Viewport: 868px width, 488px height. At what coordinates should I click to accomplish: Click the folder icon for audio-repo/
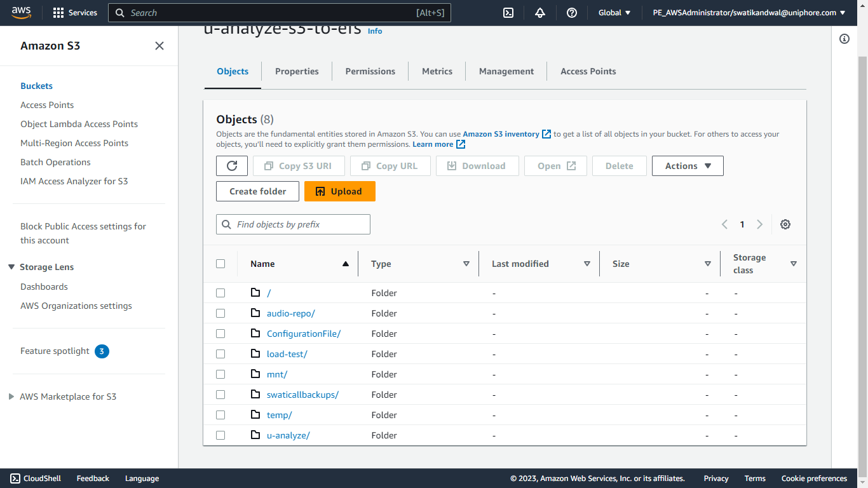(255, 313)
